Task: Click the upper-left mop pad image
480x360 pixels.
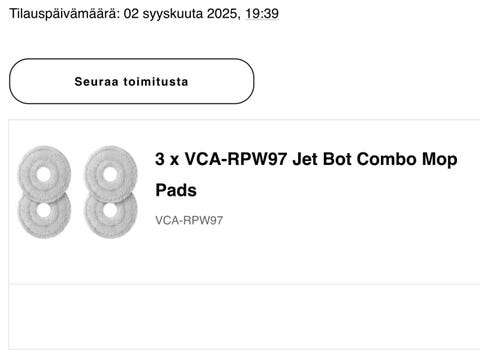Action: point(44,174)
